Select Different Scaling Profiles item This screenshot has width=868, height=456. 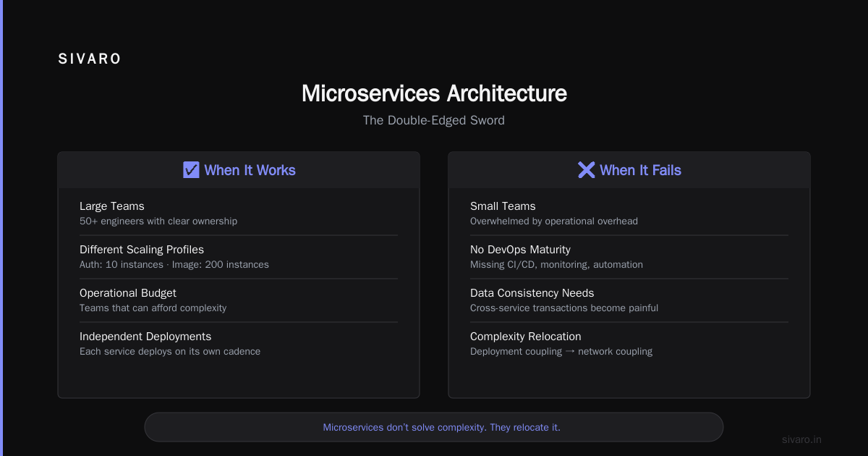click(x=142, y=250)
